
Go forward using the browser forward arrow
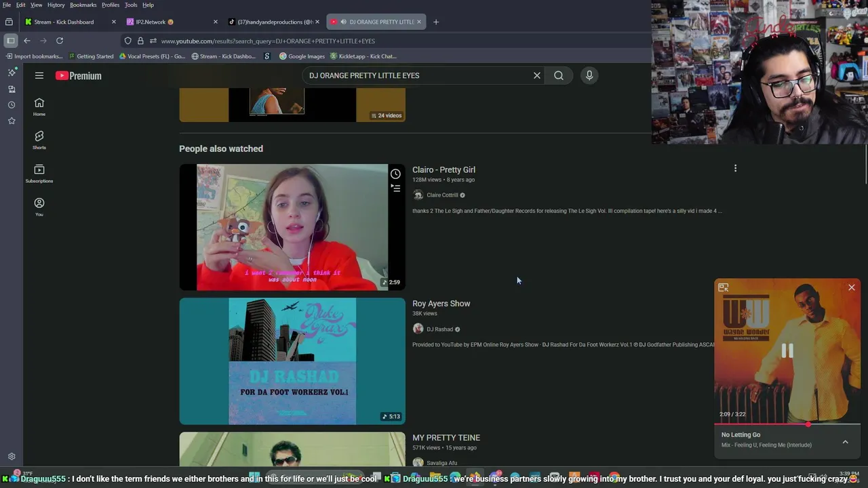pyautogui.click(x=43, y=41)
